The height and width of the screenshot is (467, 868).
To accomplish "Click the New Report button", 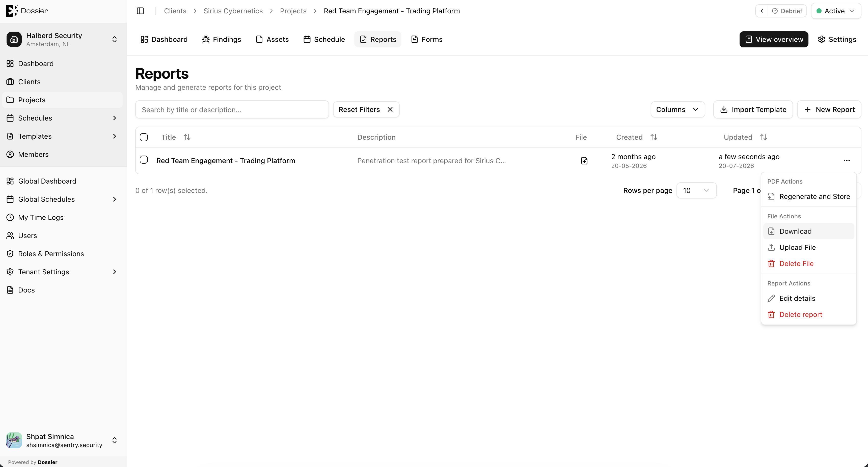I will click(x=829, y=109).
